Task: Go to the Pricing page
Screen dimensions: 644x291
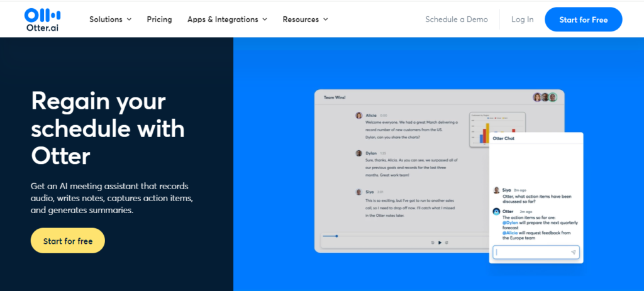Action: 159,19
